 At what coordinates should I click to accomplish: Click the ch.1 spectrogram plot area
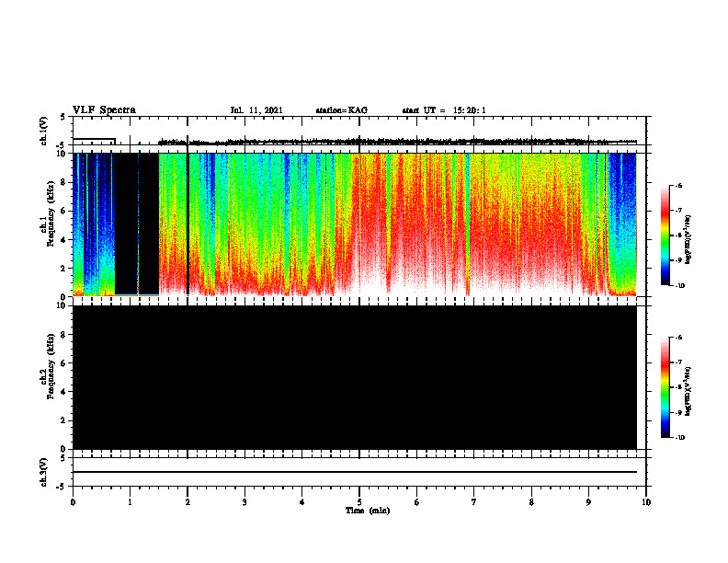point(355,224)
